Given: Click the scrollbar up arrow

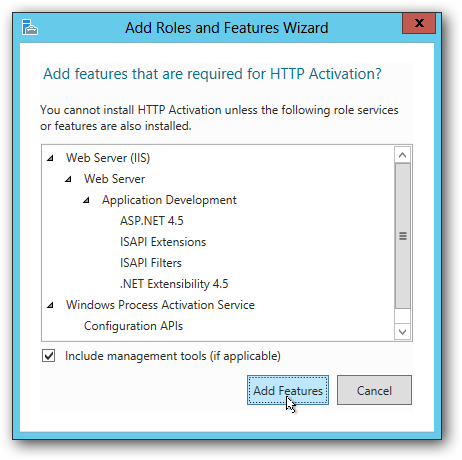Looking at the screenshot, I should [402, 155].
